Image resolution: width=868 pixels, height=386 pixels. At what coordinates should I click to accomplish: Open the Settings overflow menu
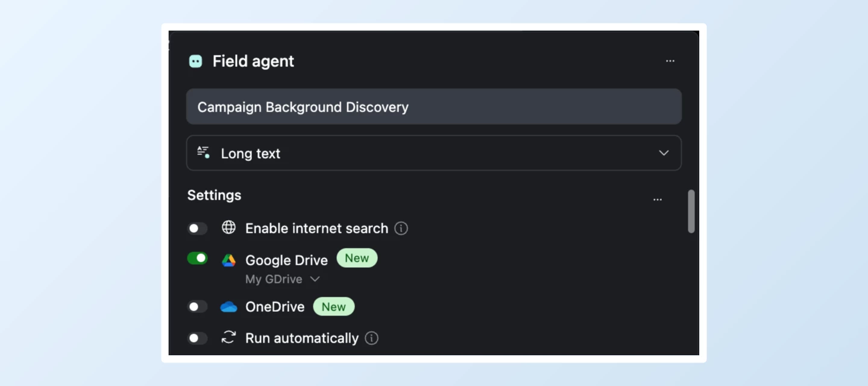pos(658,199)
